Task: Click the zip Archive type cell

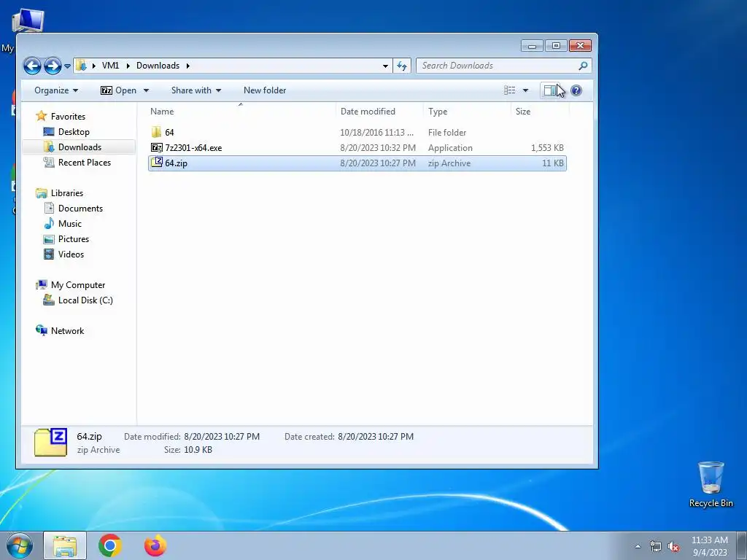Action: 449,163
